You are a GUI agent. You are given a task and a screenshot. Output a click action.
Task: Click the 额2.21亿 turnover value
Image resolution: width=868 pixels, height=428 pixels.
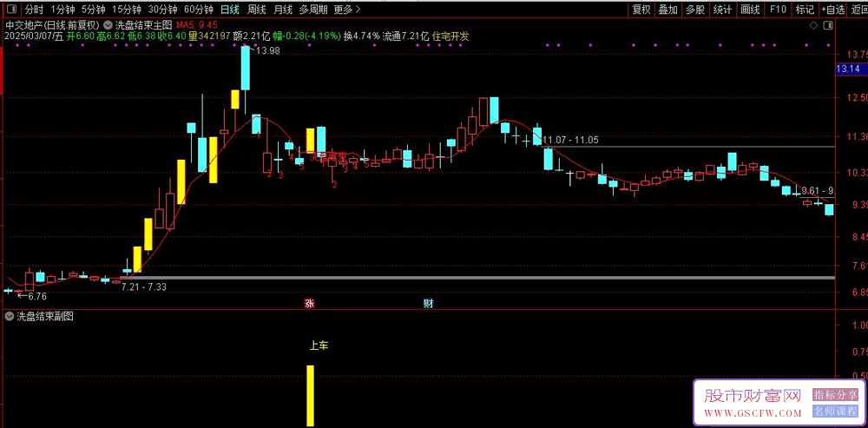coord(252,36)
